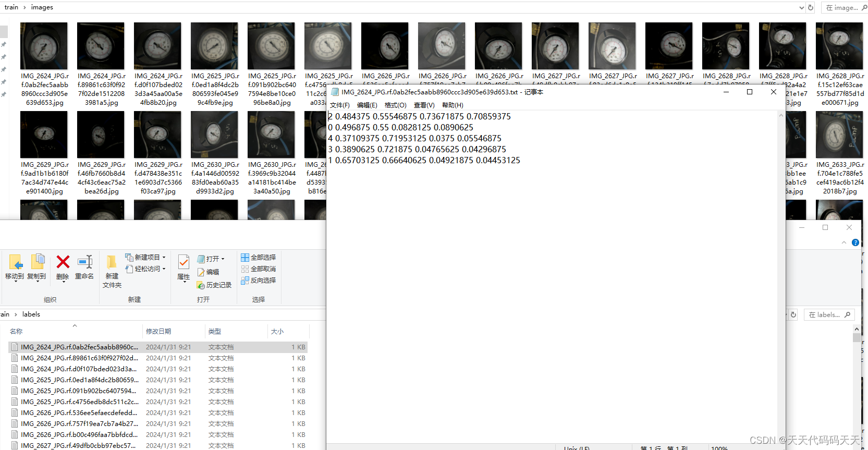The height and width of the screenshot is (450, 868).
Task: Select file row IMG_2626_JPG.rf.757f19ea7cb7a4b27
Action: click(x=158, y=424)
